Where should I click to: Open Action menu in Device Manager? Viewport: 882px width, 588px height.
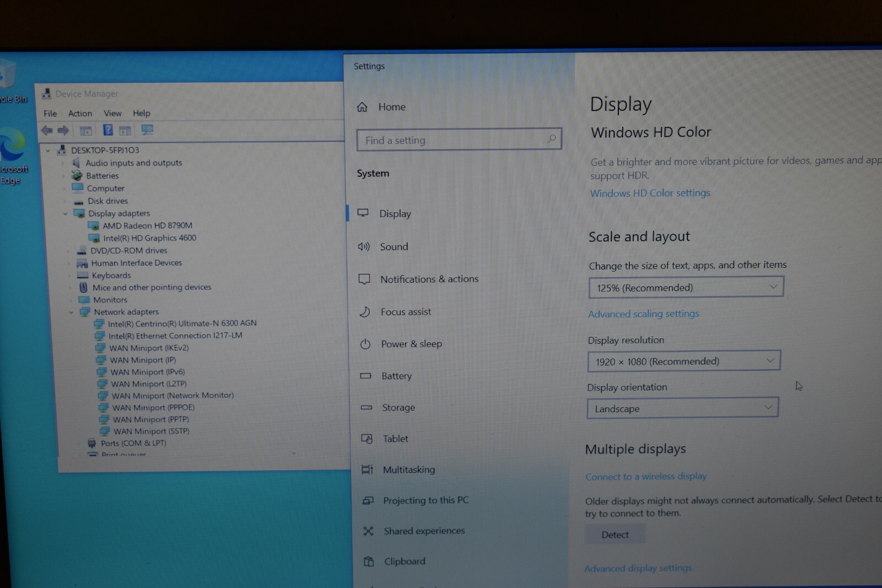tap(80, 114)
